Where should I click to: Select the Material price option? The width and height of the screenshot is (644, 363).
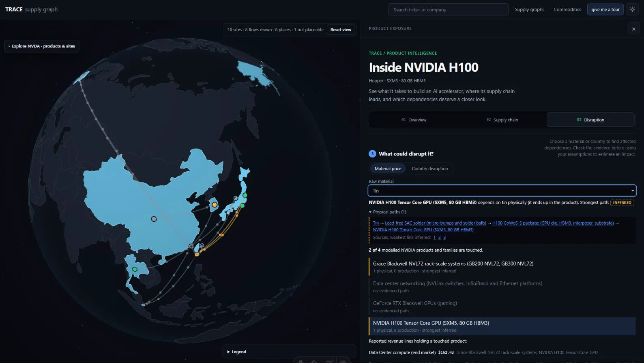tap(388, 169)
